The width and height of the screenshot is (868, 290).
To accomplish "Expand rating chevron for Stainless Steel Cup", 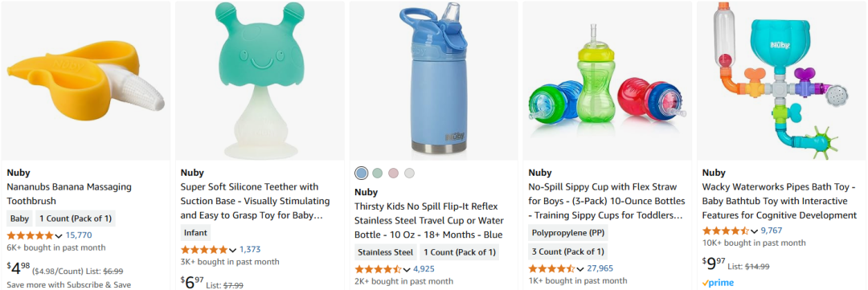I will click(407, 270).
